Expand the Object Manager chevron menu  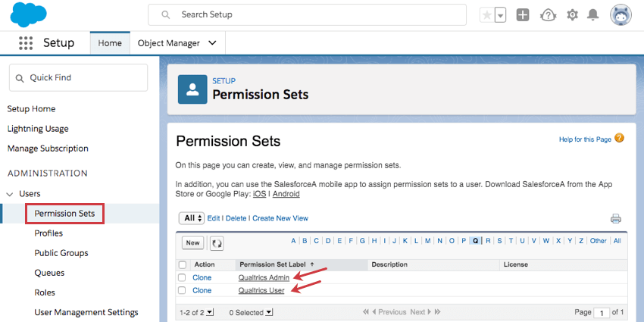(x=212, y=43)
